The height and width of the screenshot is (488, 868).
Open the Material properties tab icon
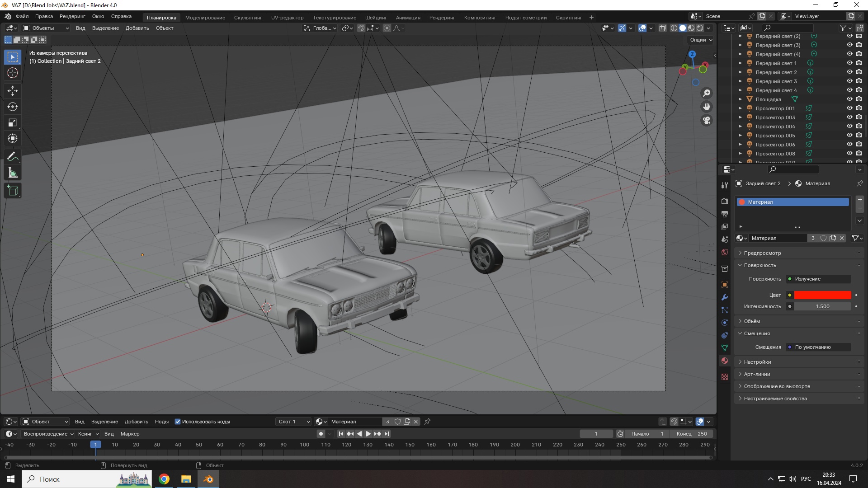(725, 361)
